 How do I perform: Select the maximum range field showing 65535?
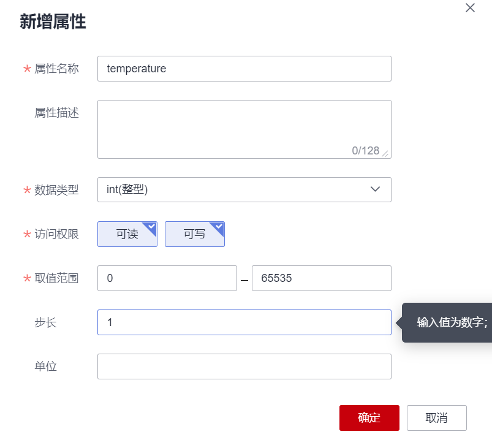pyautogui.click(x=321, y=278)
